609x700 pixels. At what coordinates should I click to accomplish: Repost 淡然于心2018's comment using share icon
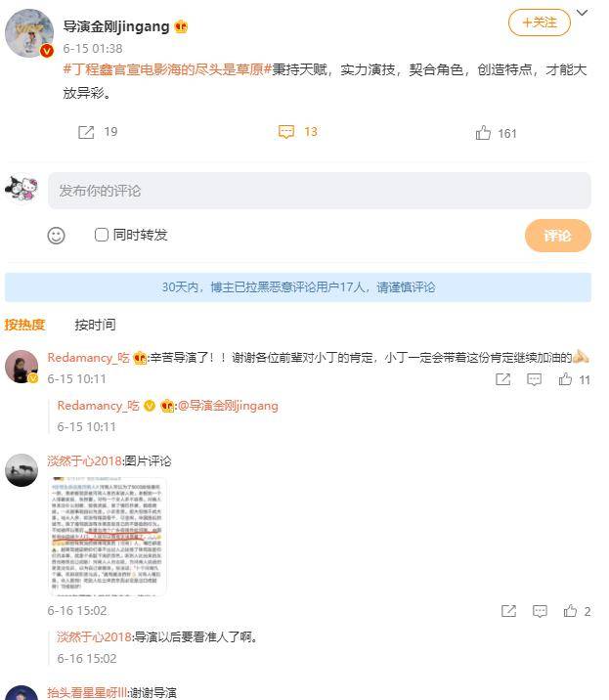click(x=509, y=611)
